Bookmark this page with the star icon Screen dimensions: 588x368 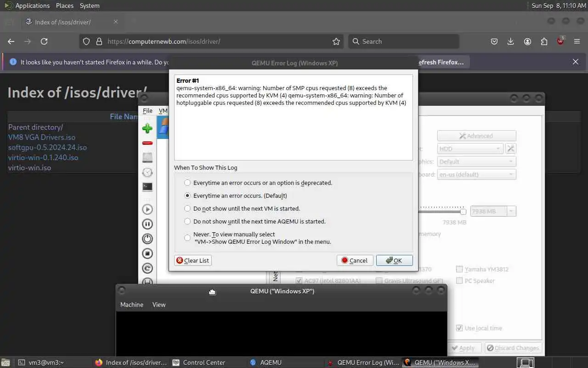pyautogui.click(x=336, y=41)
